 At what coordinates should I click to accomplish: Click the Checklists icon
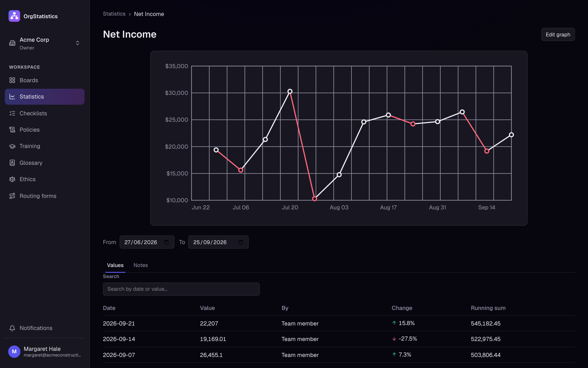pyautogui.click(x=12, y=113)
